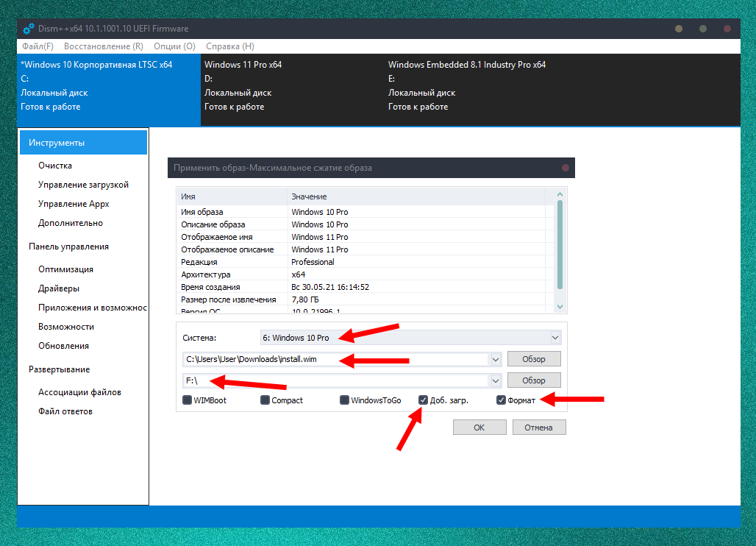Uncheck the Доб. загр. checkbox
Viewport: 756px width, 546px height.
(x=423, y=400)
